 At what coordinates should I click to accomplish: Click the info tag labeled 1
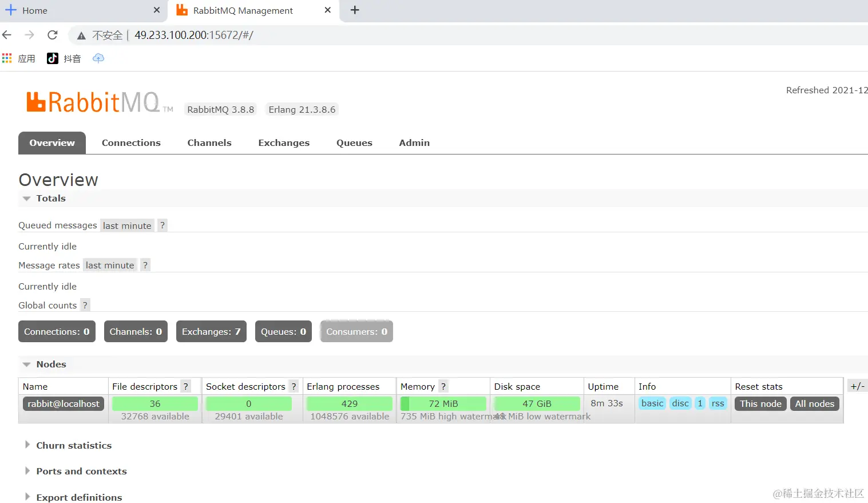point(700,403)
